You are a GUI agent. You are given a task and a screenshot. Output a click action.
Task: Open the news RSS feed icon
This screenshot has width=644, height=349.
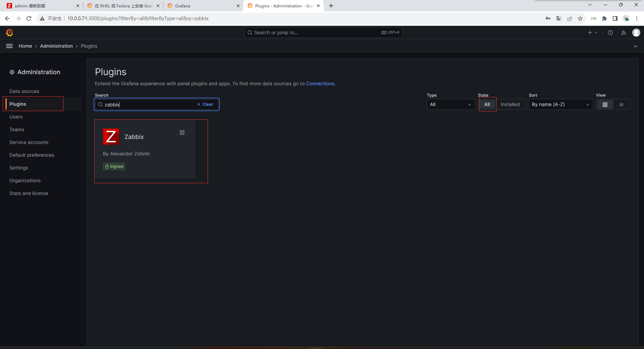(x=624, y=33)
